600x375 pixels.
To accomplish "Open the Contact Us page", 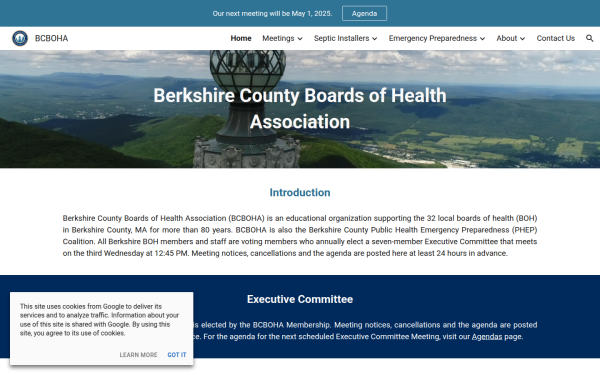I will (x=556, y=38).
